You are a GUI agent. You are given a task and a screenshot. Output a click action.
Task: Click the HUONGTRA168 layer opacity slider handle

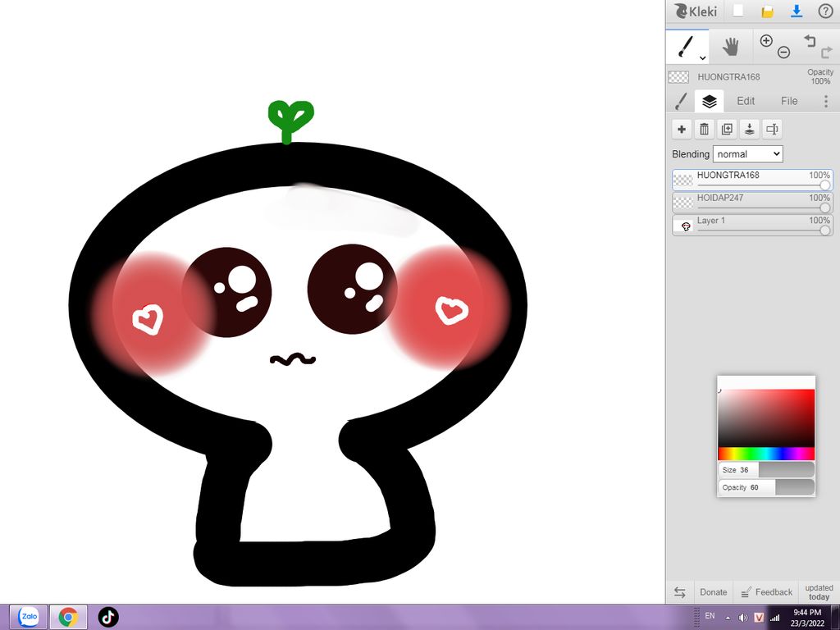825,185
